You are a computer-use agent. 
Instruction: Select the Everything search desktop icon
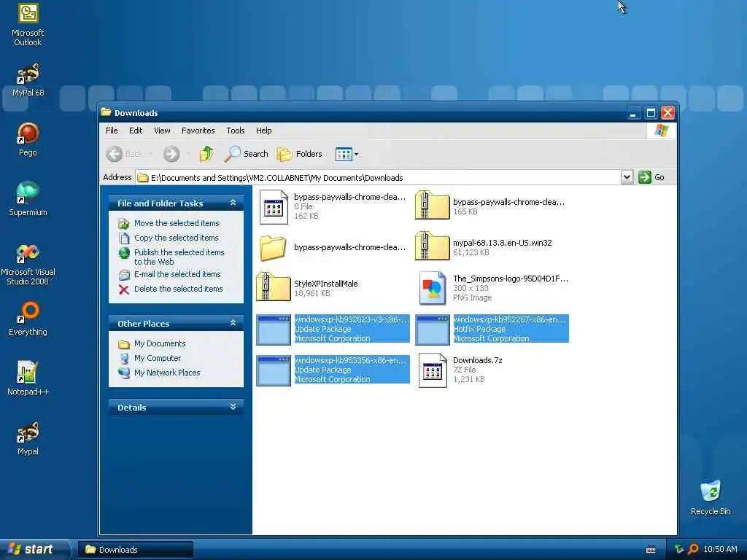pyautogui.click(x=28, y=319)
